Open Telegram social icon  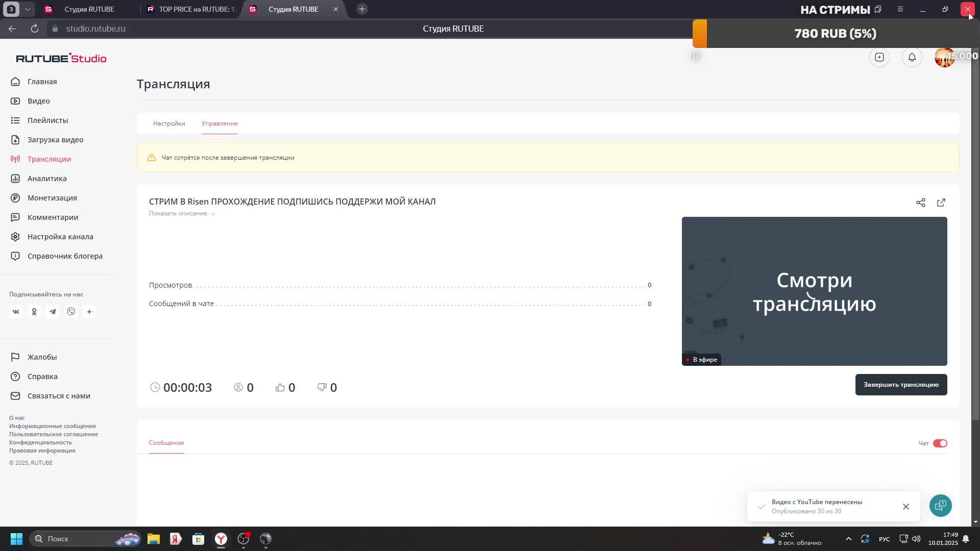point(53,312)
